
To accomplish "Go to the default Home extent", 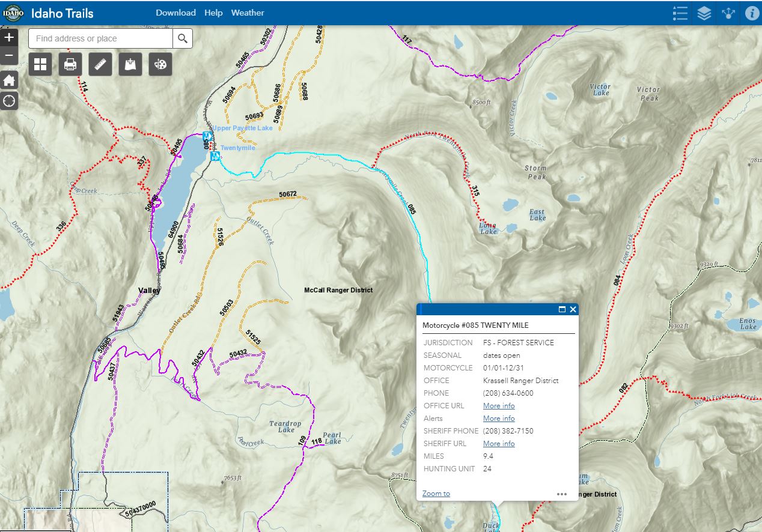I will tap(9, 80).
